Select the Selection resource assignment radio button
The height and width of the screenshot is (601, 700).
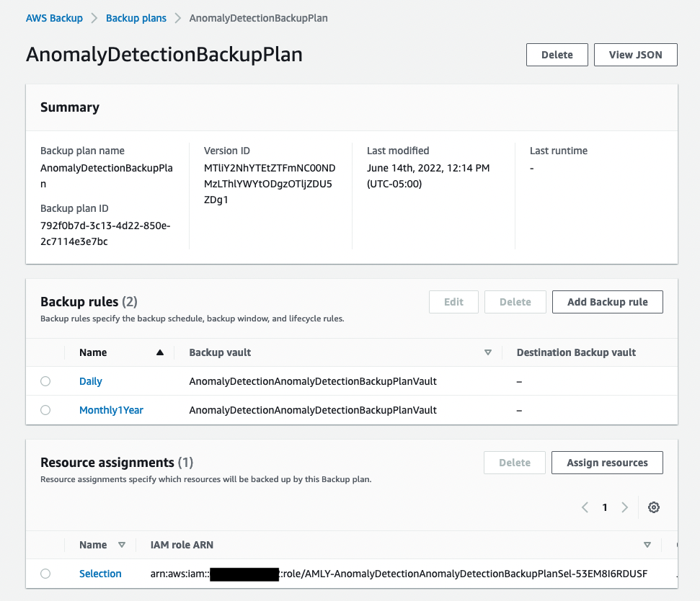tap(45, 574)
